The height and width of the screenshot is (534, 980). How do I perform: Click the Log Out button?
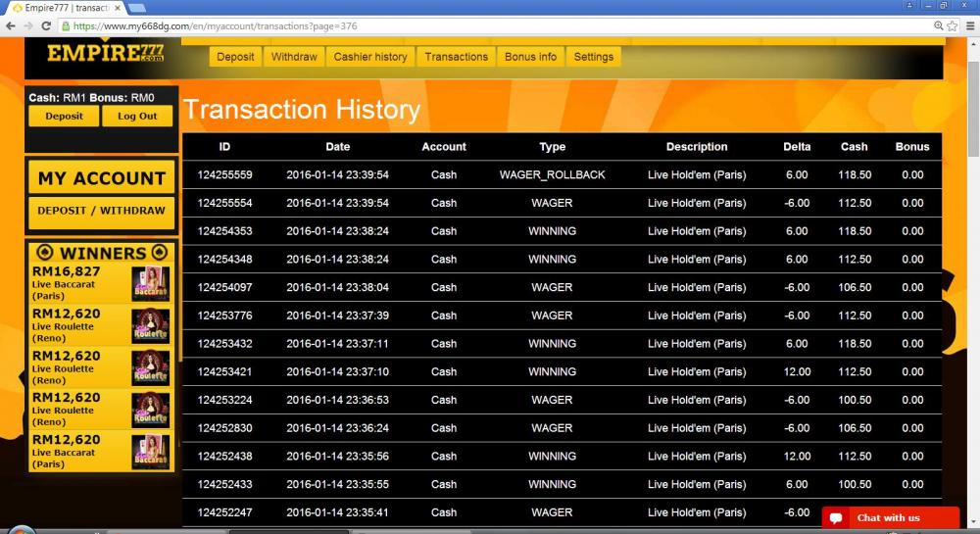(x=137, y=117)
